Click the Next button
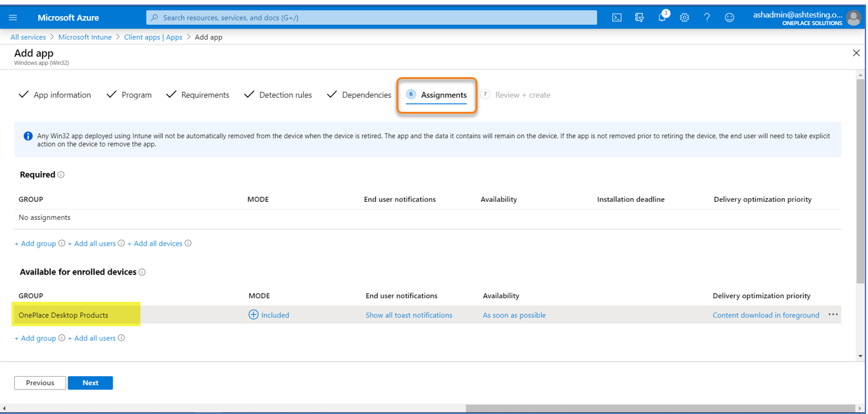This screenshot has width=868, height=414. click(x=91, y=383)
